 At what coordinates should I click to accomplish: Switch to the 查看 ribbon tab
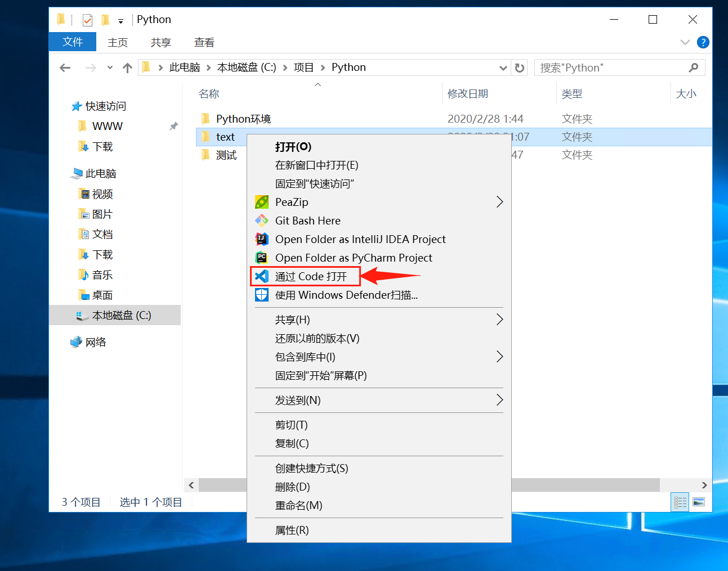point(204,42)
